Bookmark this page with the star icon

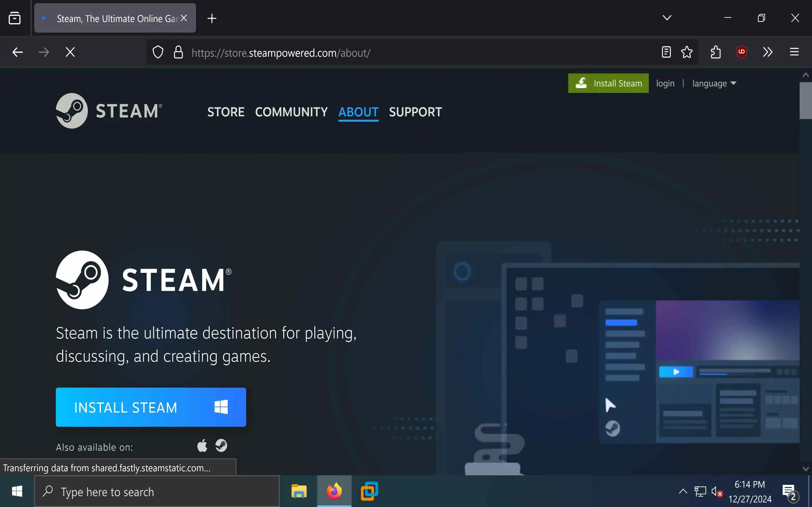click(x=686, y=52)
